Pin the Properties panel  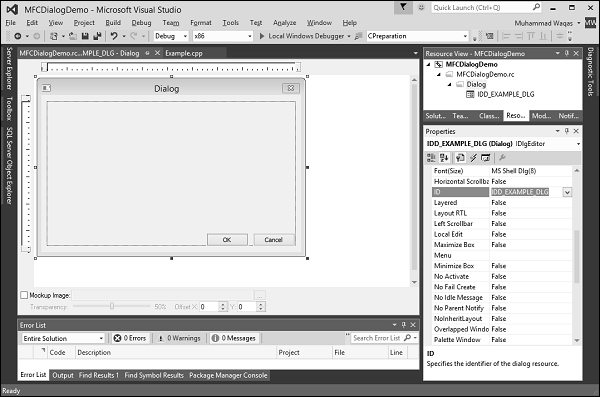click(x=567, y=131)
